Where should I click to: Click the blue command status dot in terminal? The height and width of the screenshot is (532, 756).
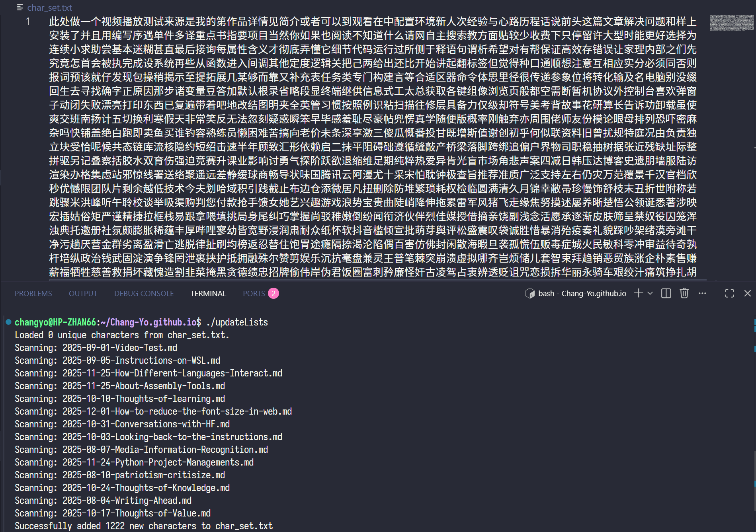click(x=8, y=322)
